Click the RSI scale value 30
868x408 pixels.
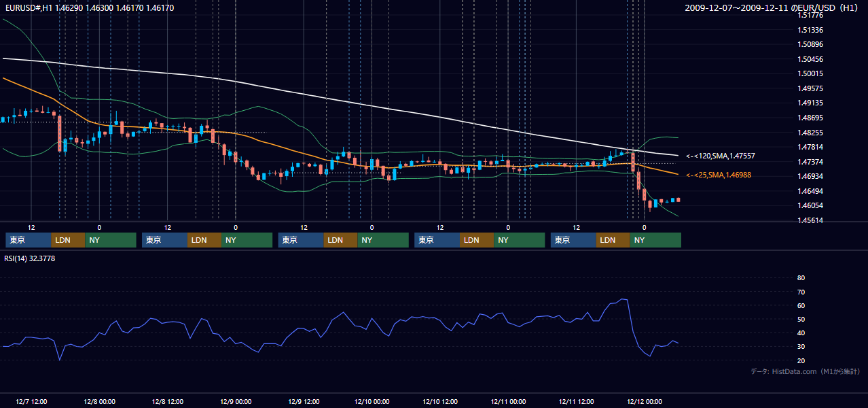tap(801, 346)
